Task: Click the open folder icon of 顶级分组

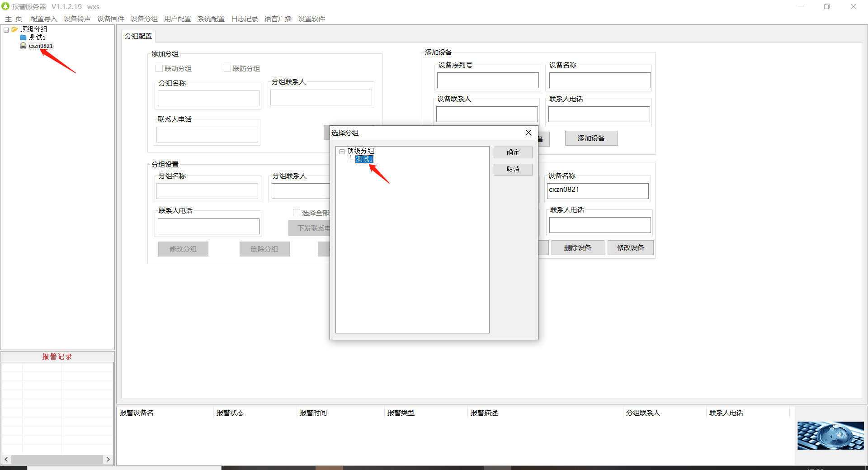Action: (14, 29)
